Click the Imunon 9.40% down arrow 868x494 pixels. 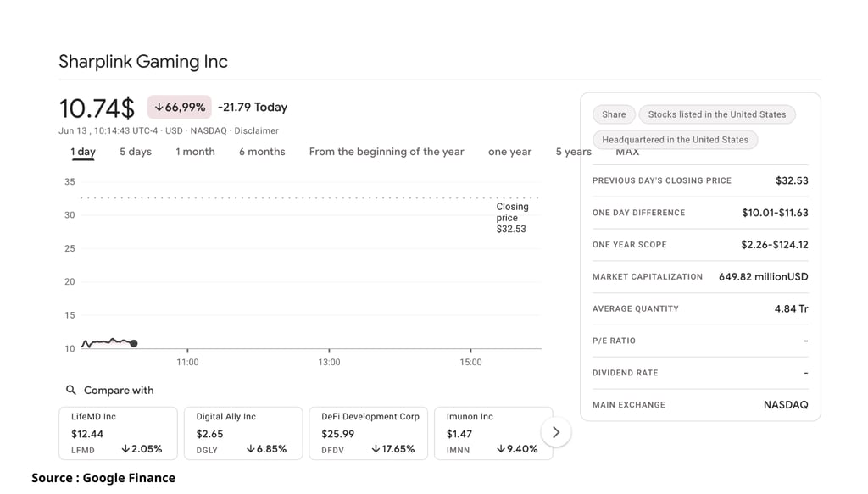(x=501, y=448)
